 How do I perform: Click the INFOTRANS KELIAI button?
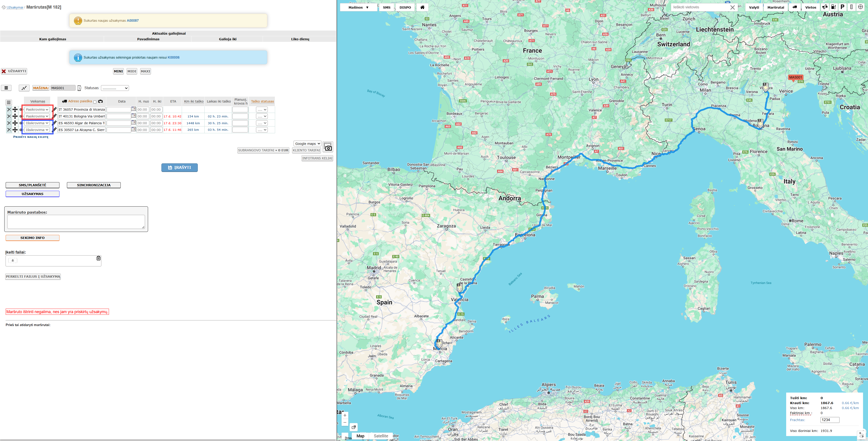click(x=317, y=158)
